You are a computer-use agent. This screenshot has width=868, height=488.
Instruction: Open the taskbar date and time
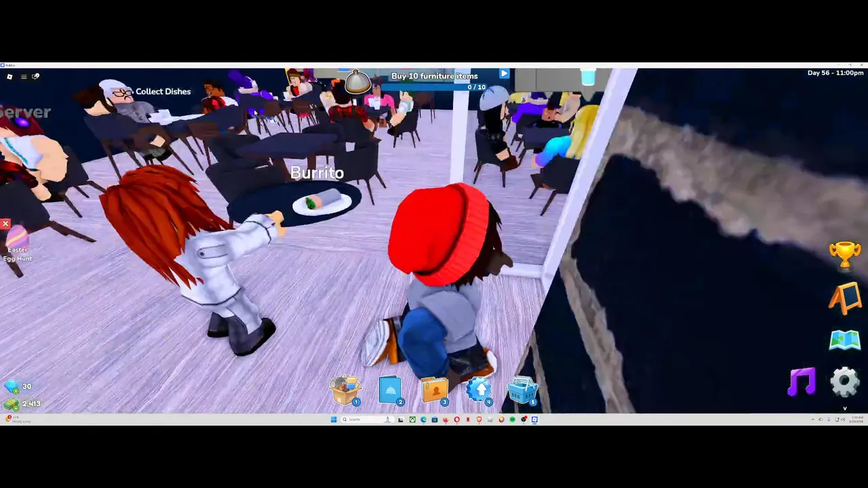point(856,420)
